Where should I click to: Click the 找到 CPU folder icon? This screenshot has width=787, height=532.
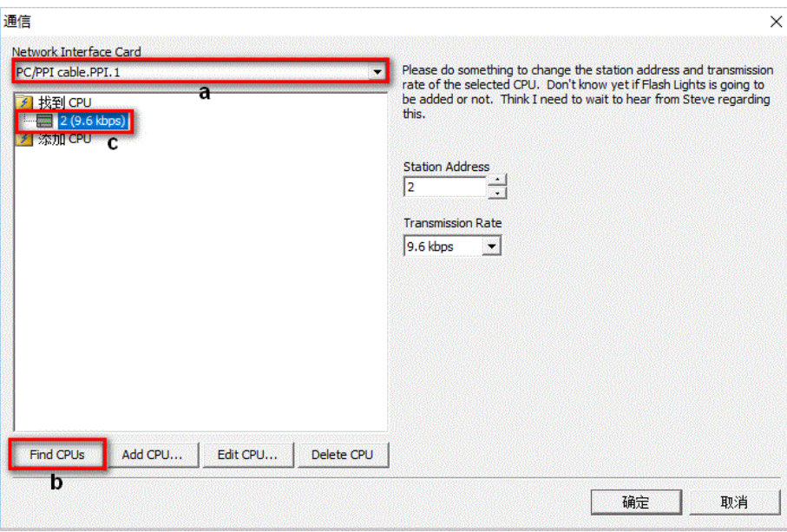[24, 102]
